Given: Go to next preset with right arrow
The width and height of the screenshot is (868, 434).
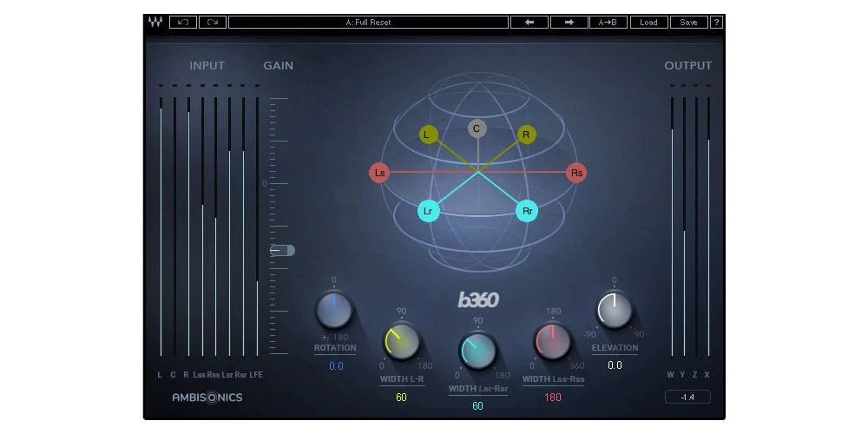Looking at the screenshot, I should (569, 23).
